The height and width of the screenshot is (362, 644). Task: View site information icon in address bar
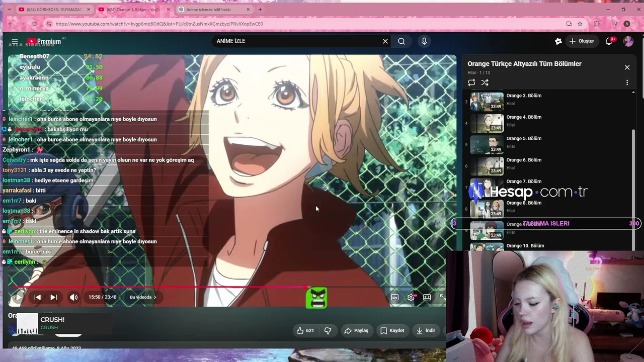(x=49, y=24)
